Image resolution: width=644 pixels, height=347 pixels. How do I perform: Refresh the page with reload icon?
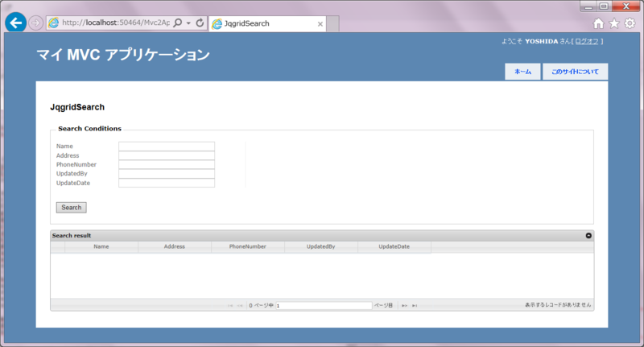[x=200, y=23]
